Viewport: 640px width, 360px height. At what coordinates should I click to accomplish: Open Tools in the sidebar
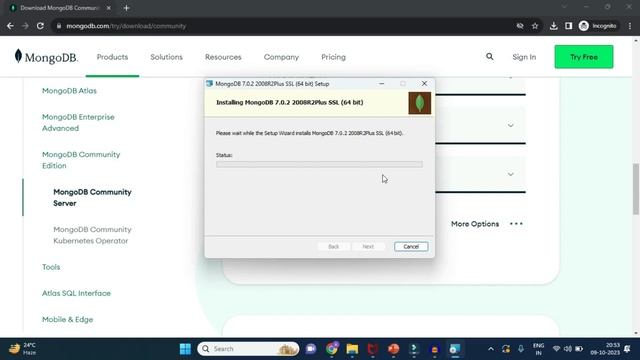point(51,267)
